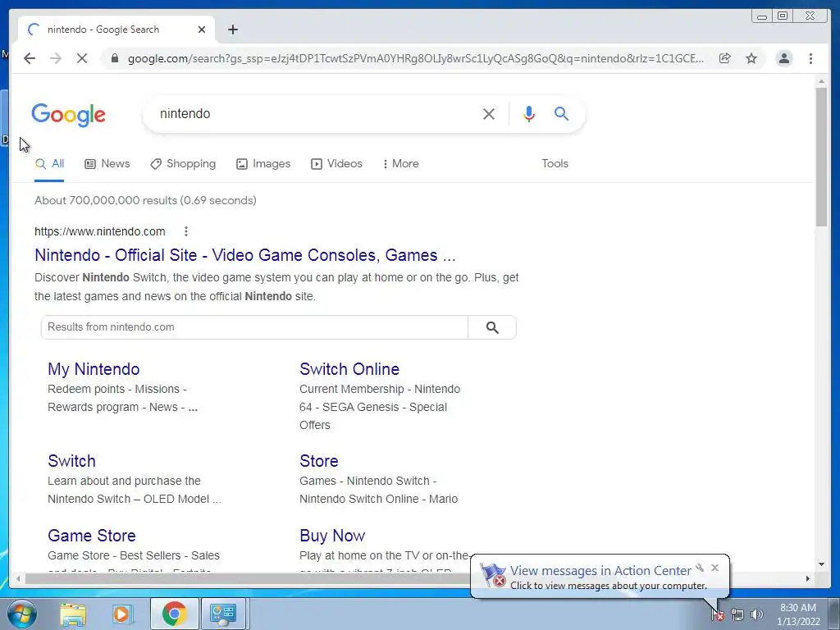
Task: Open options dots next to nintendo.com URL
Action: 186,231
